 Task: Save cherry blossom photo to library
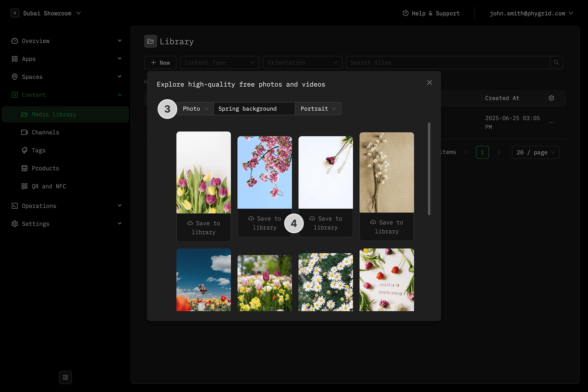click(x=265, y=223)
